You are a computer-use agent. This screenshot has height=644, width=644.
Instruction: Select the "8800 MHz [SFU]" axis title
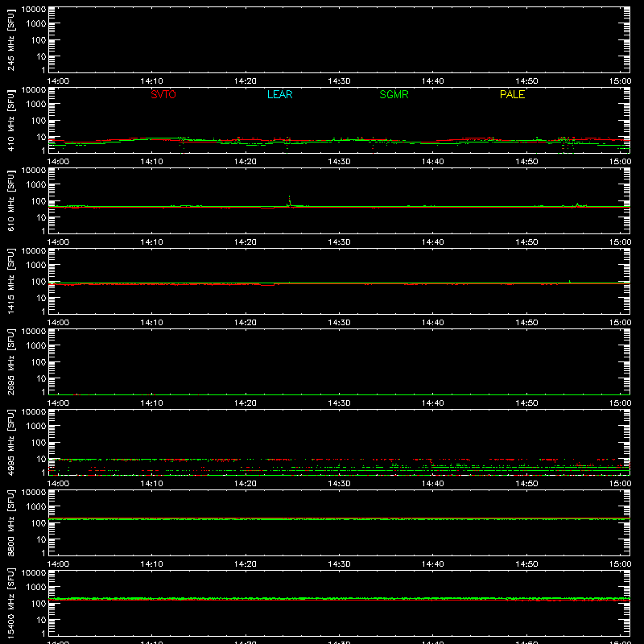(11, 522)
